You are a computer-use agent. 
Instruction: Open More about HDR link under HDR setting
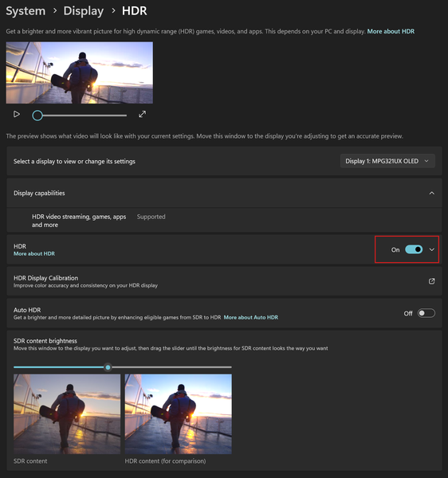(34, 253)
